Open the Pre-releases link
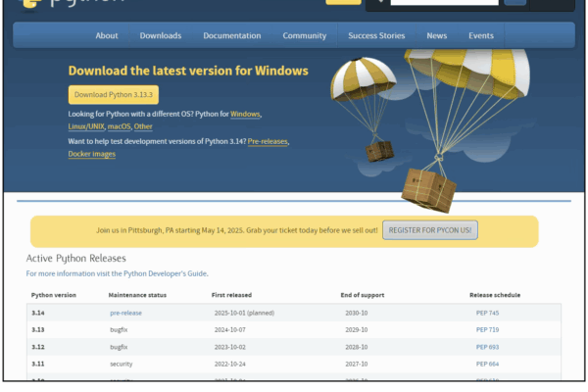This screenshot has height=392, width=588. [268, 142]
